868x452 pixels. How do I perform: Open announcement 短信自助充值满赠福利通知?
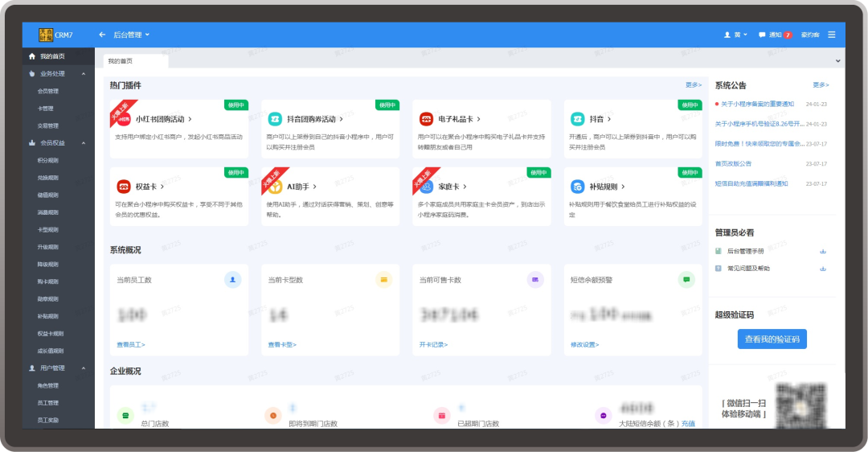[x=751, y=184]
